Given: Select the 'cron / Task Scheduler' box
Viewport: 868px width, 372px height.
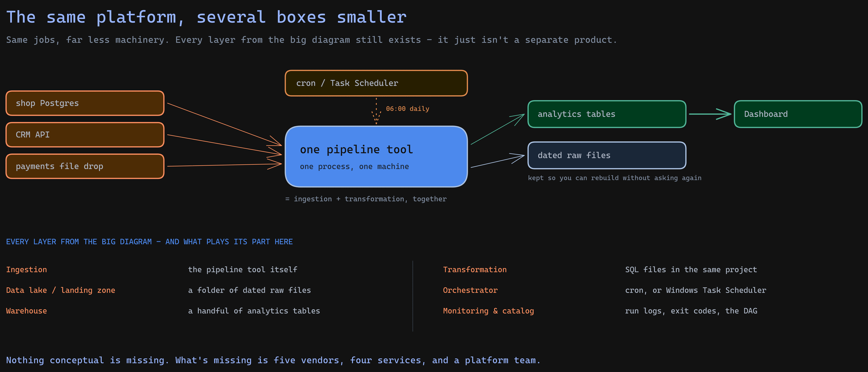Looking at the screenshot, I should [376, 83].
